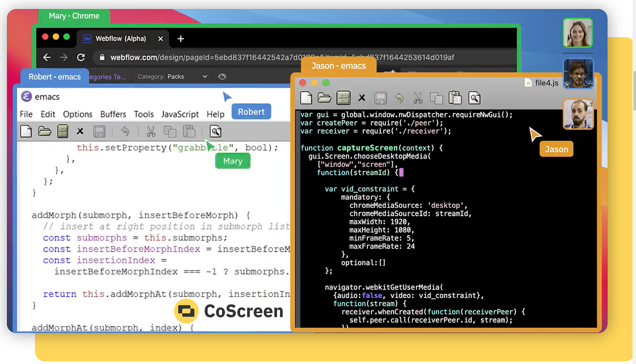The image size is (636, 364).
Task: Click Save floppy icon in Robert's emacs toolbar
Action: pos(99,132)
